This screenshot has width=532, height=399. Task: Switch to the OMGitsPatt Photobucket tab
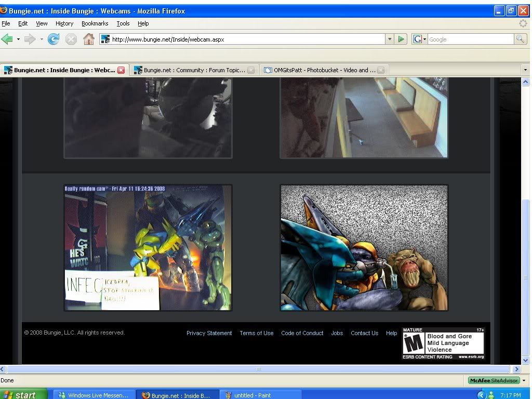coord(320,70)
